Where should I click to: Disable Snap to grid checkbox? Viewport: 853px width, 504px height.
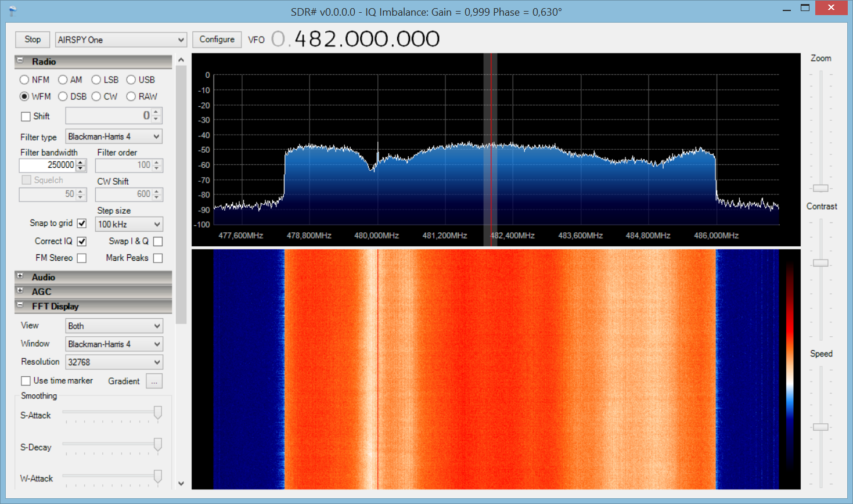point(82,223)
